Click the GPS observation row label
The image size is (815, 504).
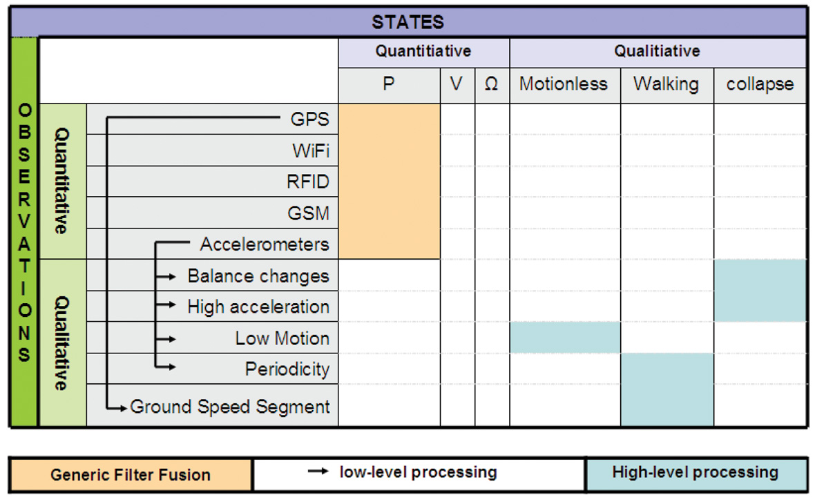[x=309, y=119]
